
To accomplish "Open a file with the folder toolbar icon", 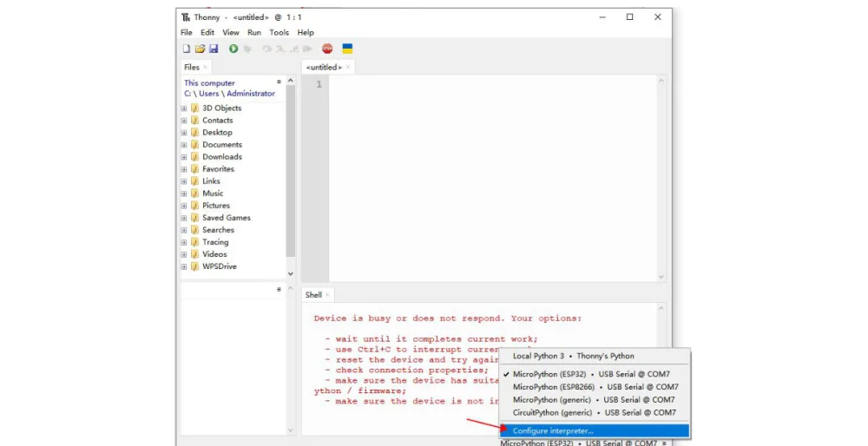I will click(x=200, y=49).
